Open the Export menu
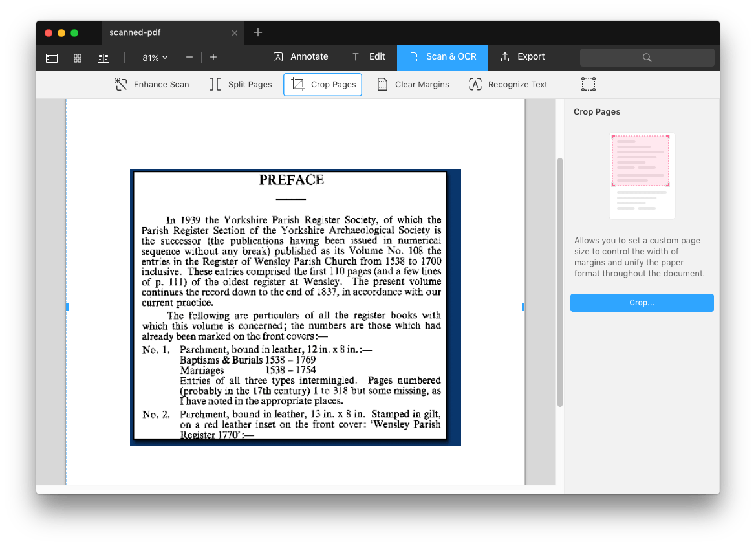 tap(523, 56)
